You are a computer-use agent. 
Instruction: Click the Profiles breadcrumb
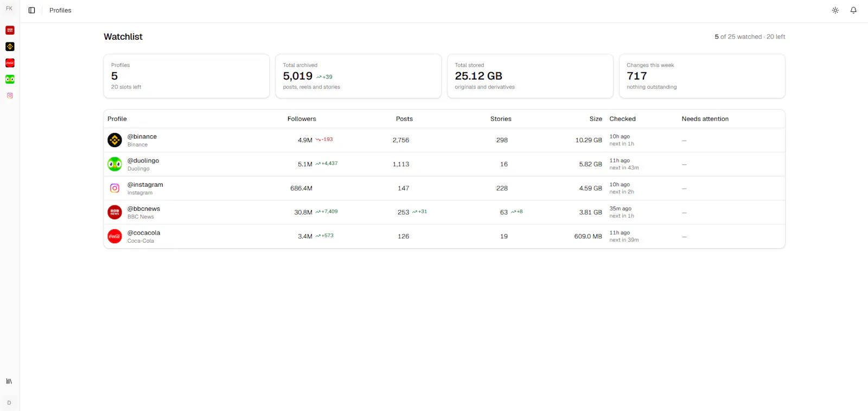(60, 10)
